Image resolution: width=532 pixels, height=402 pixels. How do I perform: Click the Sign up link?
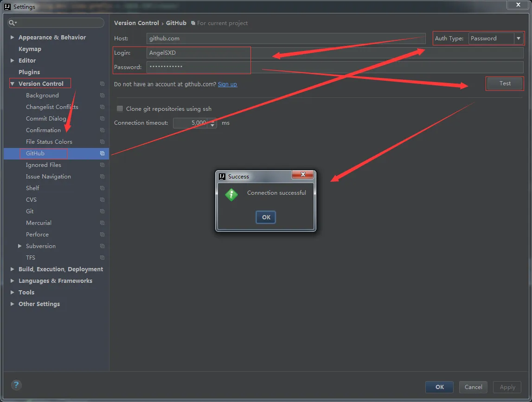point(227,84)
